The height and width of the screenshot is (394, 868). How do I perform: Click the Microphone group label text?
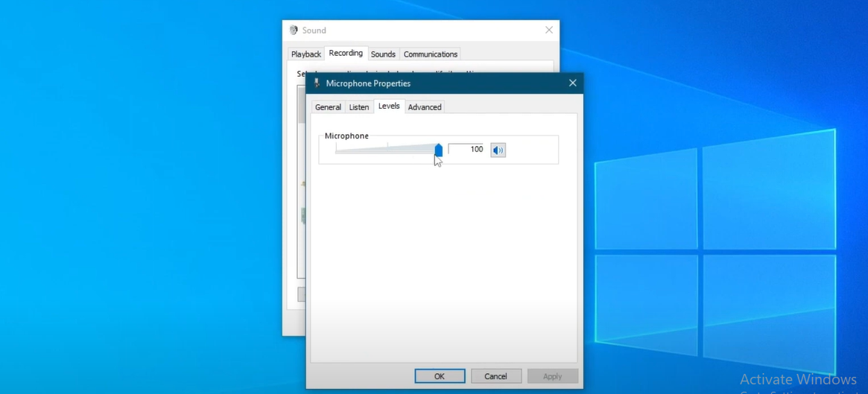pos(346,136)
